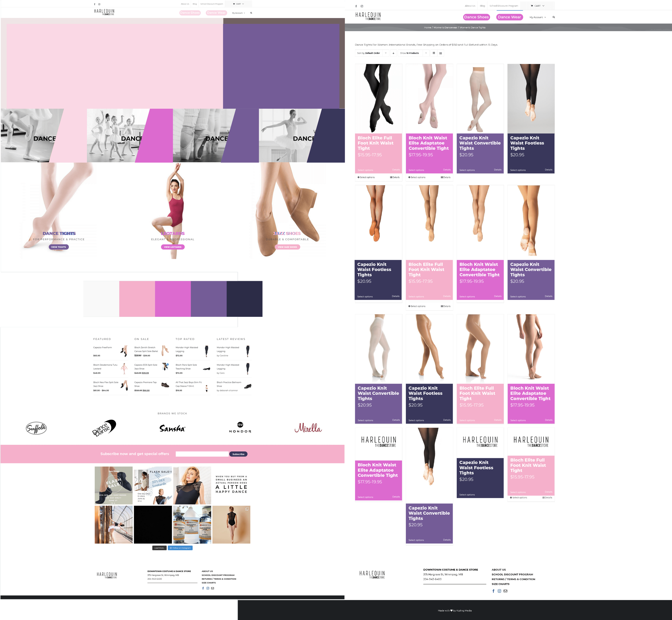
Task: Click the Suffolk brand logo
Action: (36, 428)
